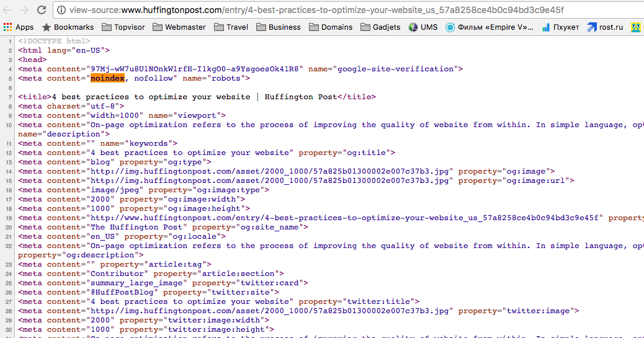Click the og:image jpg URL on line 14

pyautogui.click(x=269, y=171)
